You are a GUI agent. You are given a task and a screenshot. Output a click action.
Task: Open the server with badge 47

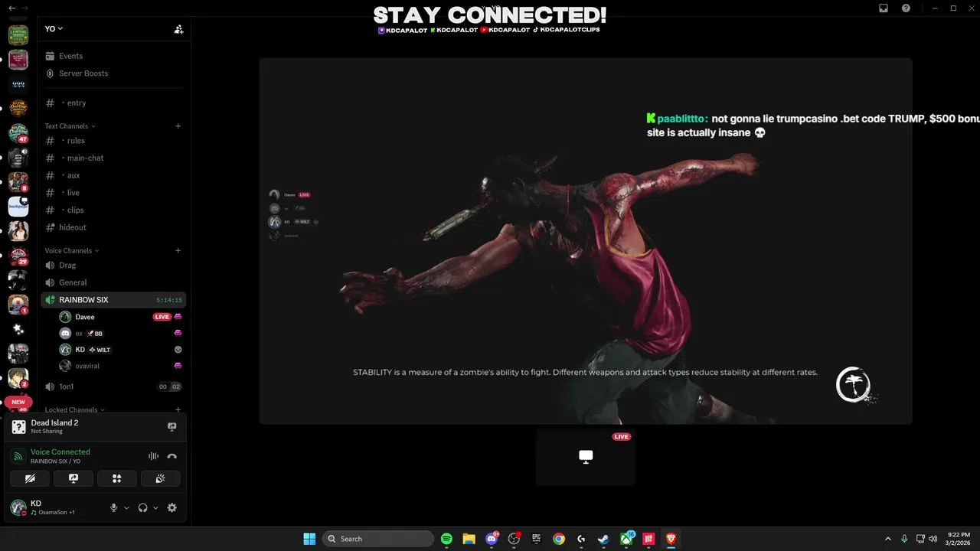[x=18, y=133]
